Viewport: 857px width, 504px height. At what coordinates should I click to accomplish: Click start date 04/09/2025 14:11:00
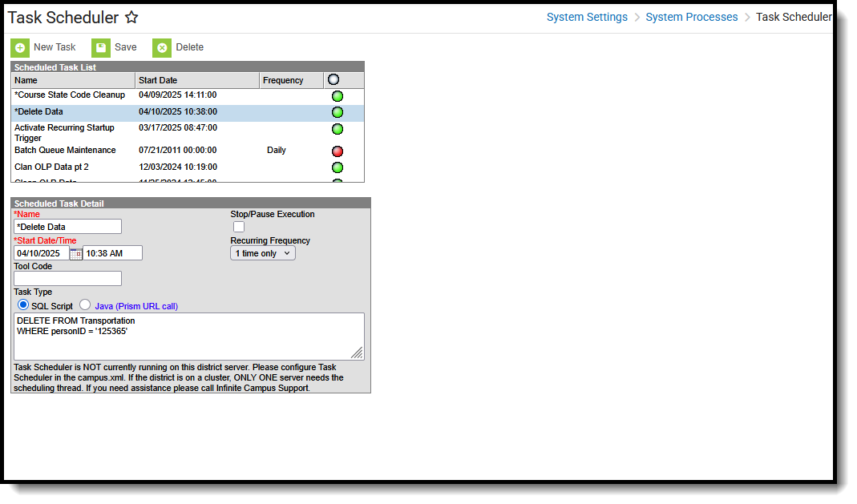[x=178, y=95]
